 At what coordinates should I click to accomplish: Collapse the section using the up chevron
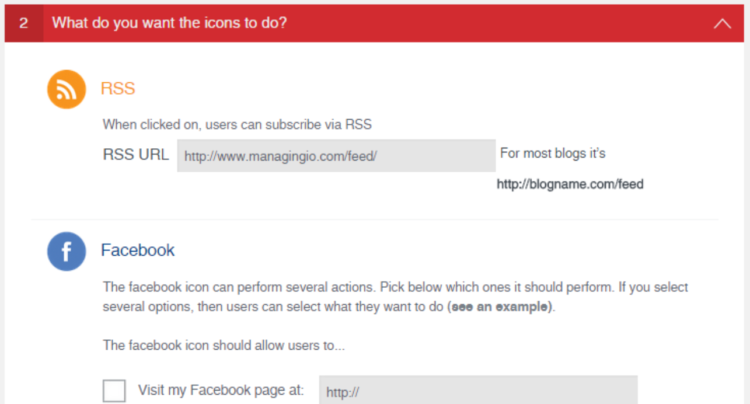pyautogui.click(x=722, y=23)
